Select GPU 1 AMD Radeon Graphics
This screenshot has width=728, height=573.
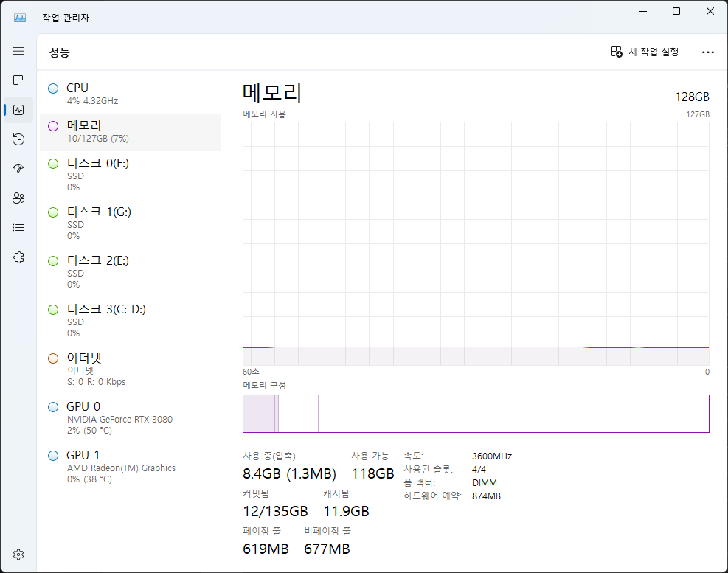coord(130,466)
